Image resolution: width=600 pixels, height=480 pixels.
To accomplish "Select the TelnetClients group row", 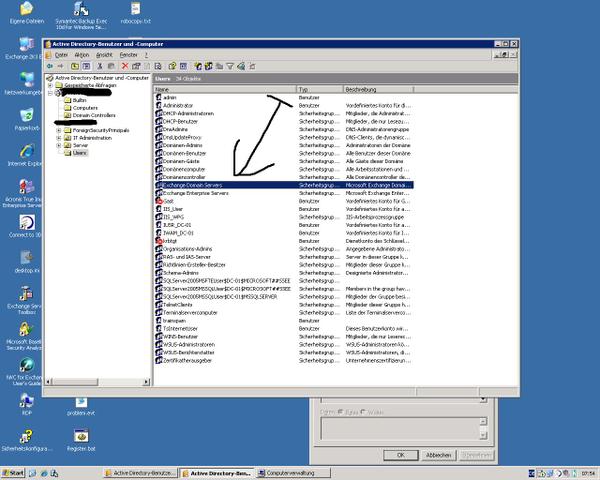I will tap(284, 305).
